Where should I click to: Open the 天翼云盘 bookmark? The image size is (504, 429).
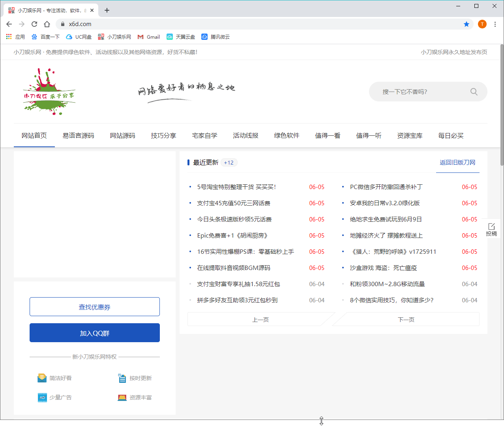coord(181,37)
